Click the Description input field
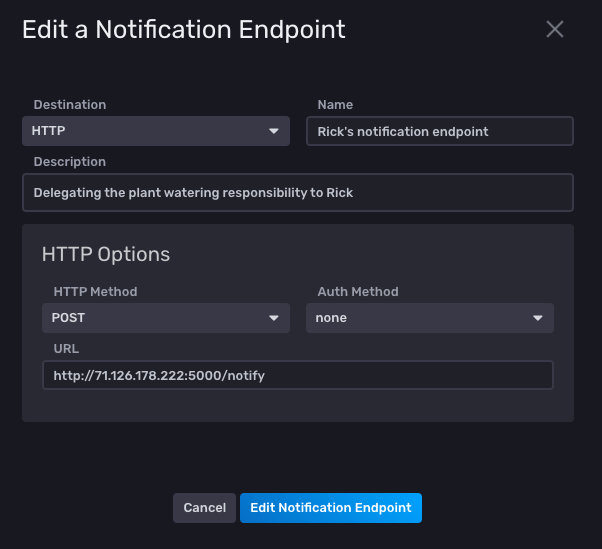 (x=298, y=192)
